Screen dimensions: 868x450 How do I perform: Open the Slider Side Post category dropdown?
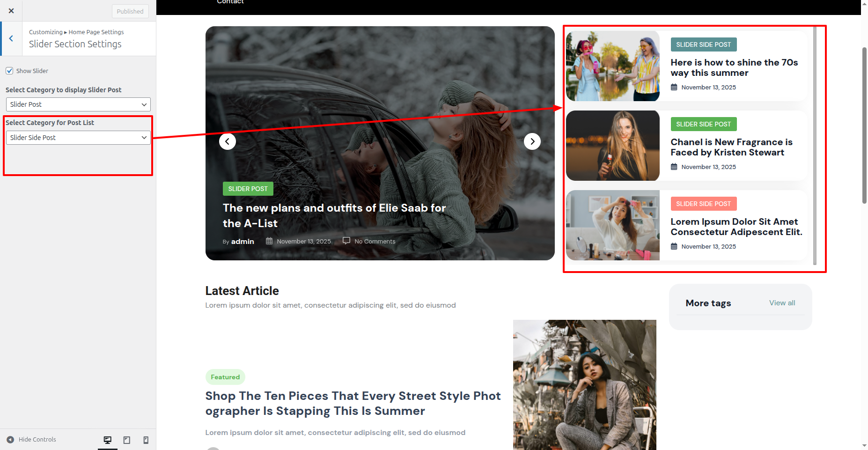(78, 138)
